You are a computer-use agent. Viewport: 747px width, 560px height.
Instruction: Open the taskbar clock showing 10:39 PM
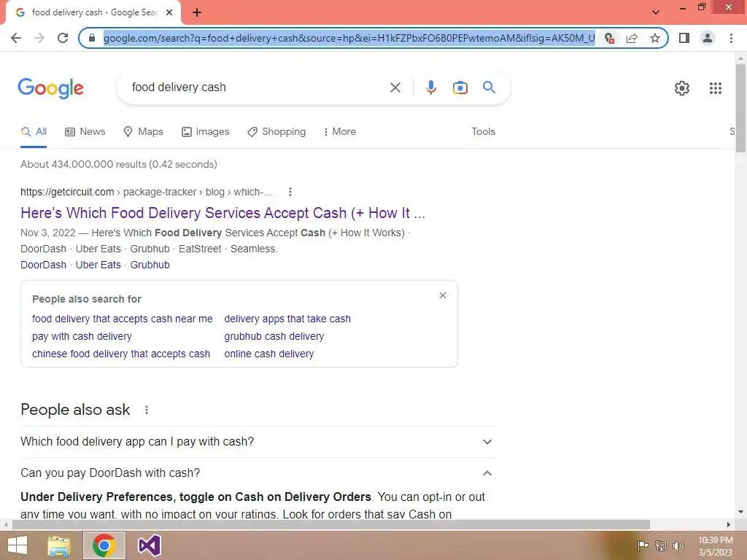coord(715,546)
